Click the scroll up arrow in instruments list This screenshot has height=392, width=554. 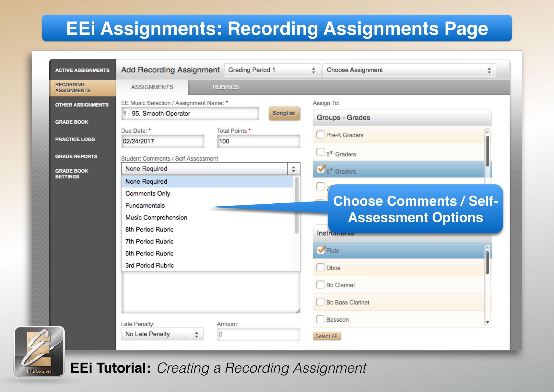(487, 247)
